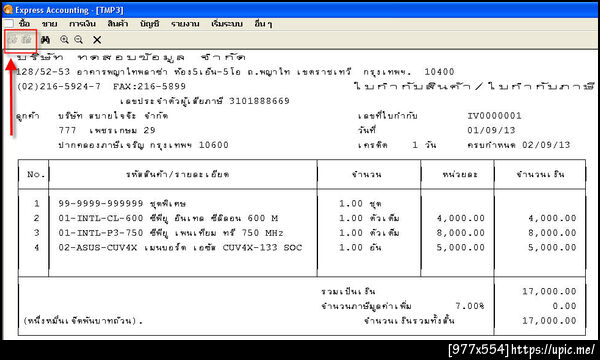Click the FAX:216-5899 text
This screenshot has width=600, height=360.
[x=149, y=86]
